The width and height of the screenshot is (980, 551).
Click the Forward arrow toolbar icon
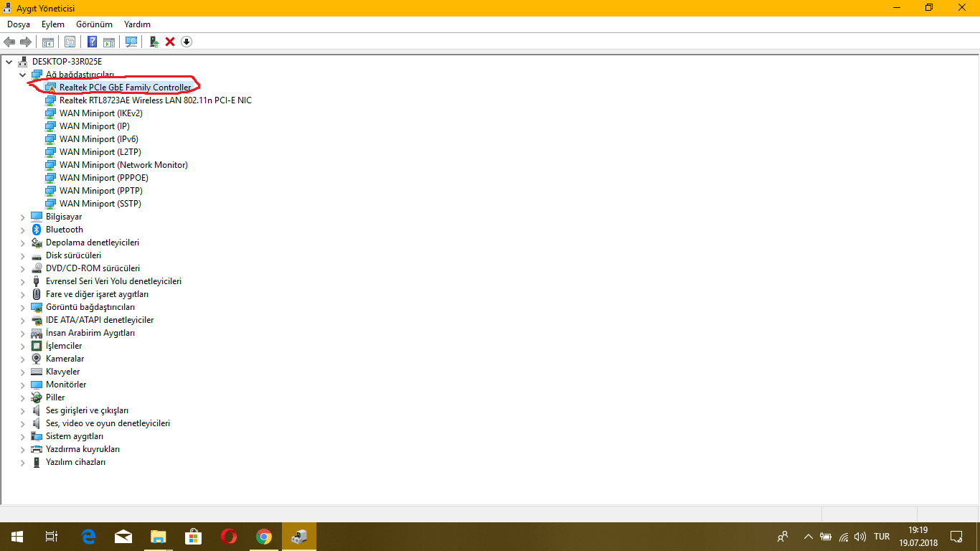[26, 42]
